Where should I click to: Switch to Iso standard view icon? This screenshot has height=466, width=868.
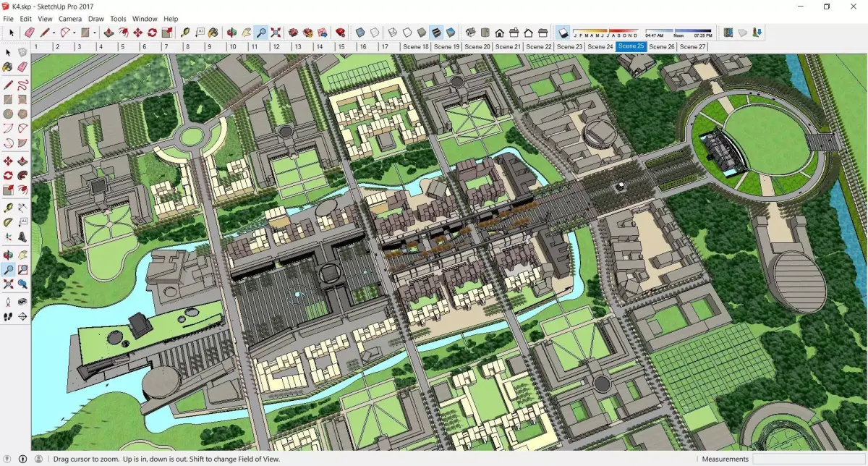pos(470,33)
